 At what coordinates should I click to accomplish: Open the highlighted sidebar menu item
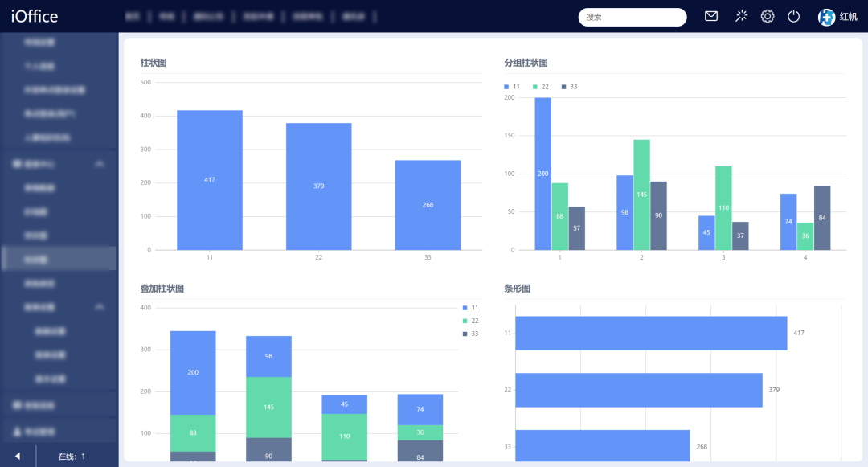59,259
